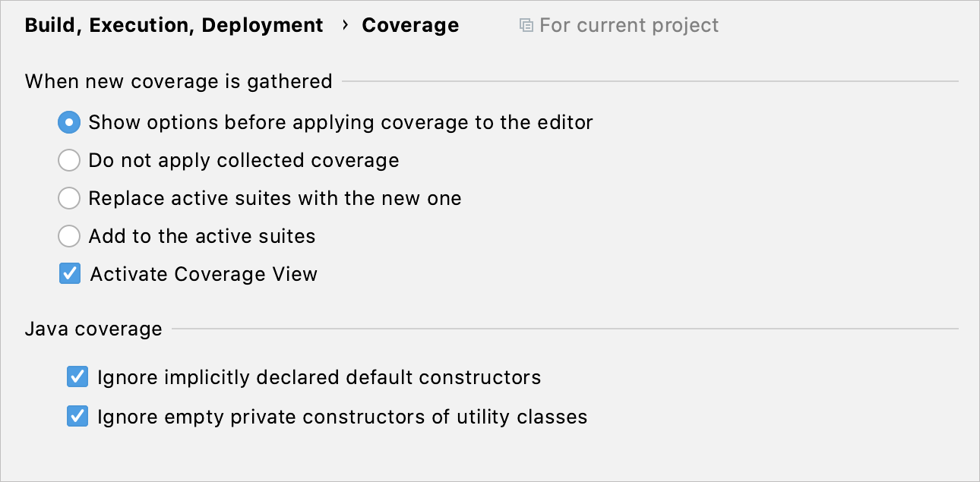Click the When new coverage is gathered header
Image resolution: width=980 pixels, height=482 pixels.
click(x=179, y=81)
